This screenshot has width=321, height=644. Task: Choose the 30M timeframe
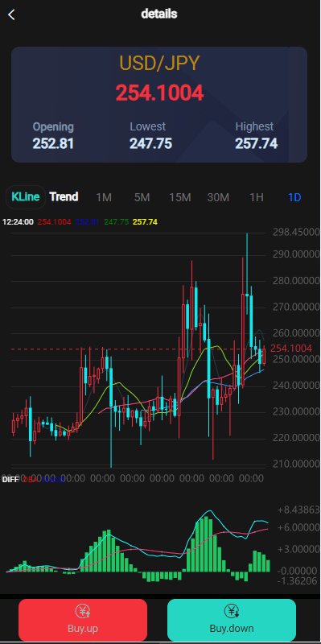tap(218, 197)
